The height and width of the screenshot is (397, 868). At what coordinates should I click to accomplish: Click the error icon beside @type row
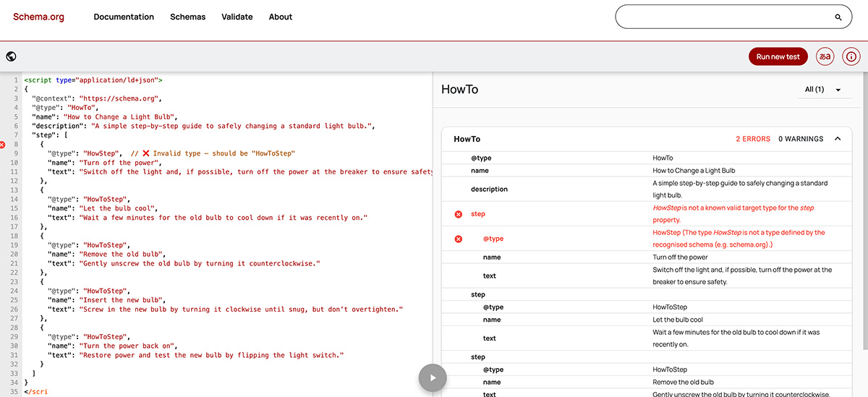458,239
